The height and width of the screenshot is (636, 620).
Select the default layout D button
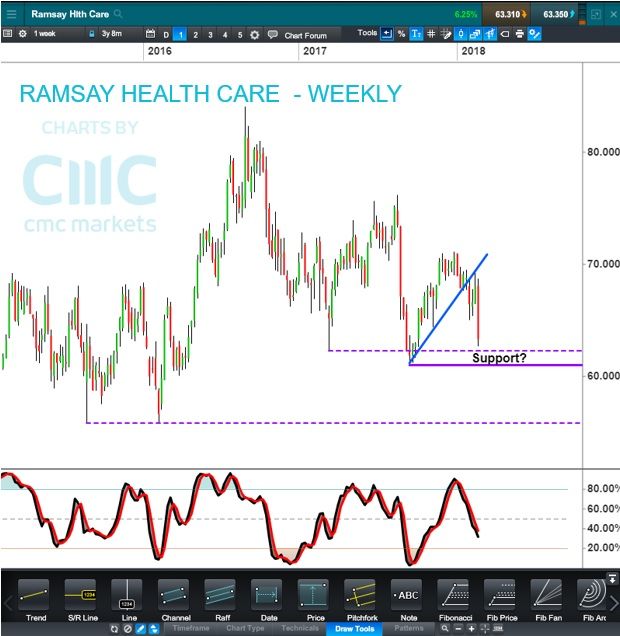pos(166,35)
